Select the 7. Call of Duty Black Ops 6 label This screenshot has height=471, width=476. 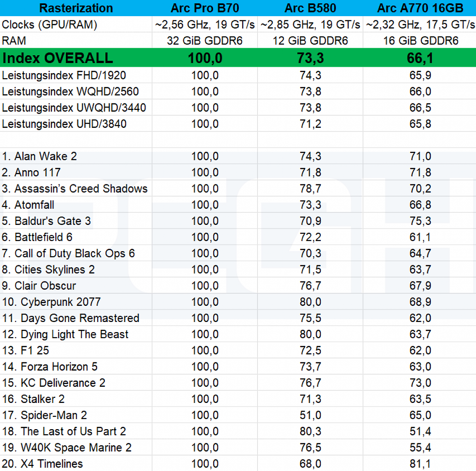click(68, 253)
